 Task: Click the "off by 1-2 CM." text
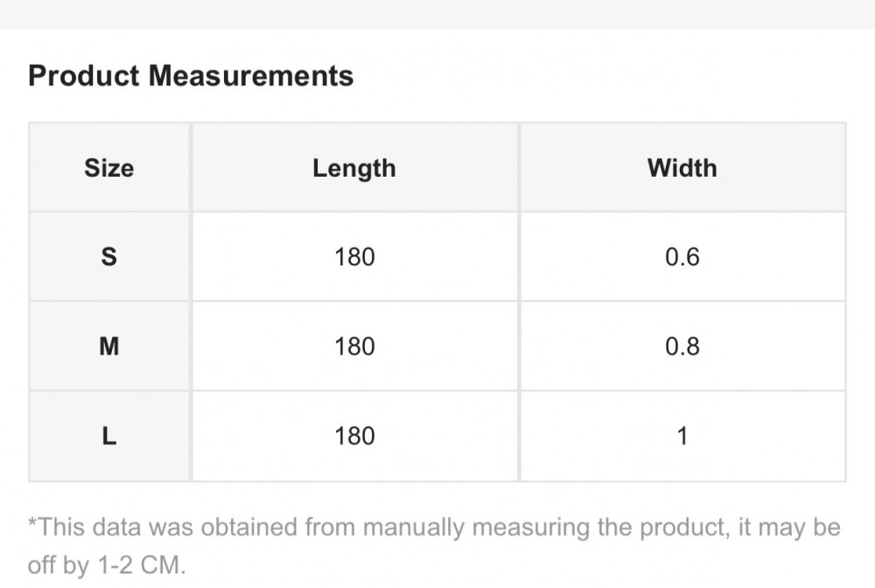(x=107, y=564)
